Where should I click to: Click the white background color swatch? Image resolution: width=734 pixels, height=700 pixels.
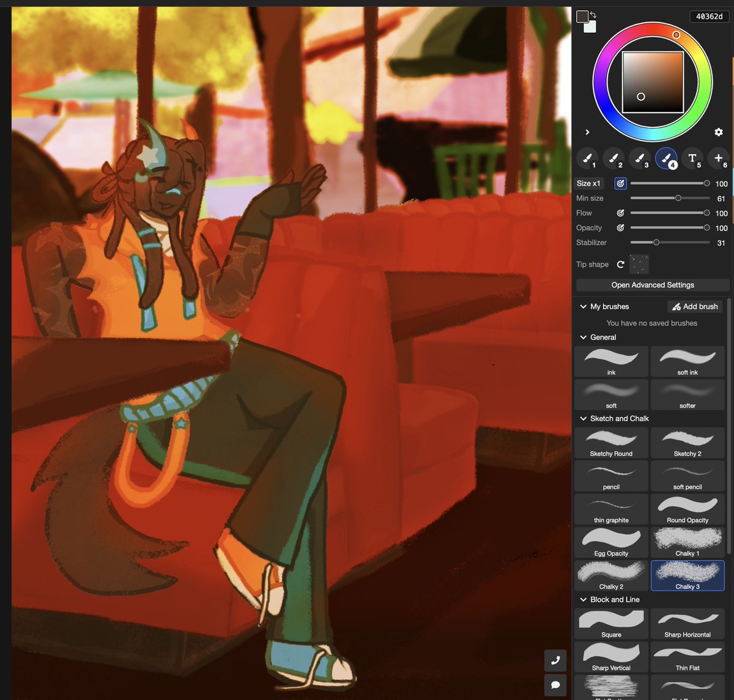coord(590,27)
